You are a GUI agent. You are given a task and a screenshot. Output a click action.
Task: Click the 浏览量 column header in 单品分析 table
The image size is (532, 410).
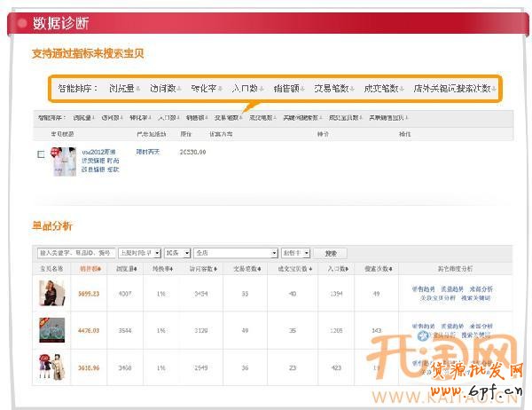point(125,267)
